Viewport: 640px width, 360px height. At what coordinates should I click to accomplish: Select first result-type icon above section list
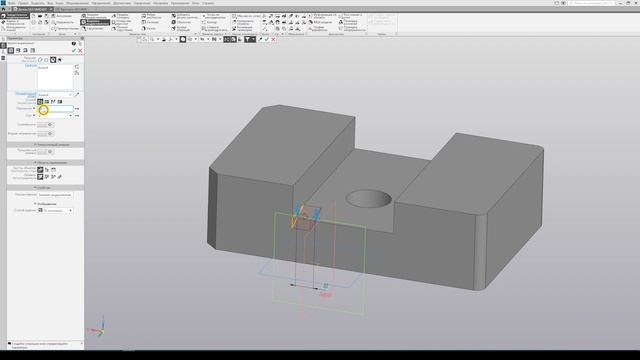(x=40, y=60)
